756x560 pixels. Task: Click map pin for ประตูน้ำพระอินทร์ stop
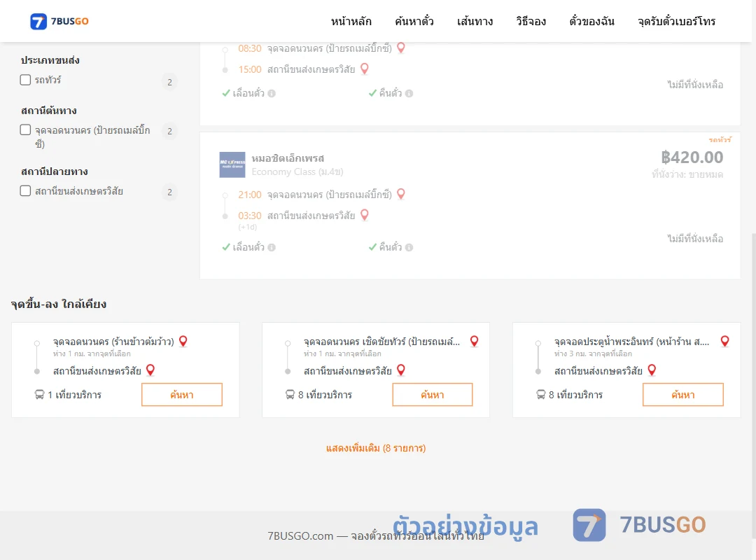click(x=724, y=342)
